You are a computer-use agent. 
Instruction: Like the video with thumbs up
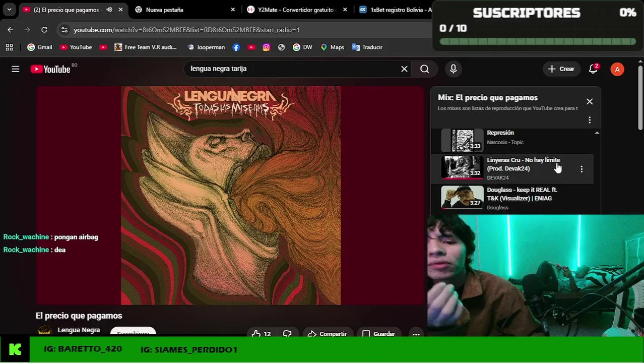coord(261,333)
